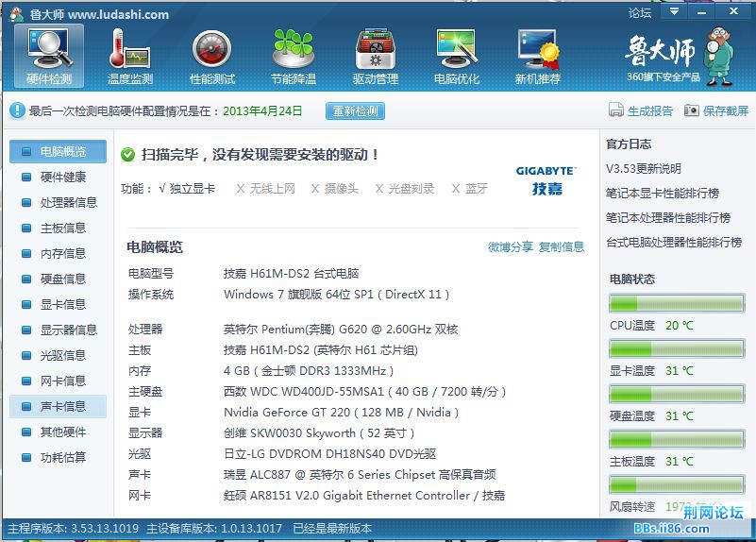Viewport: 756px width, 542px height.
Task: Click the green checkmark scan-complete icon
Action: click(x=127, y=155)
